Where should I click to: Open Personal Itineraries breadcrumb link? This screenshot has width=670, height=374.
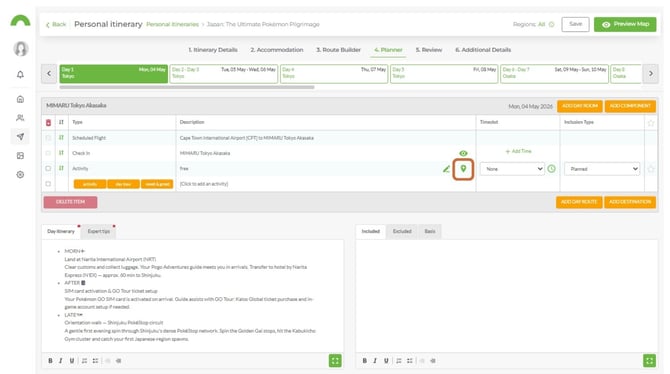(x=172, y=24)
